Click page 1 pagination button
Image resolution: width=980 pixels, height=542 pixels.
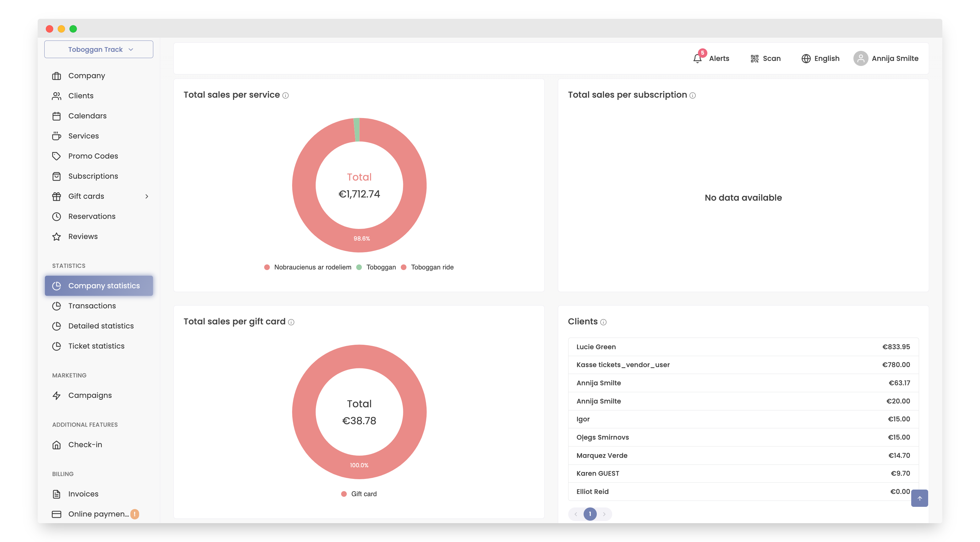click(x=590, y=514)
